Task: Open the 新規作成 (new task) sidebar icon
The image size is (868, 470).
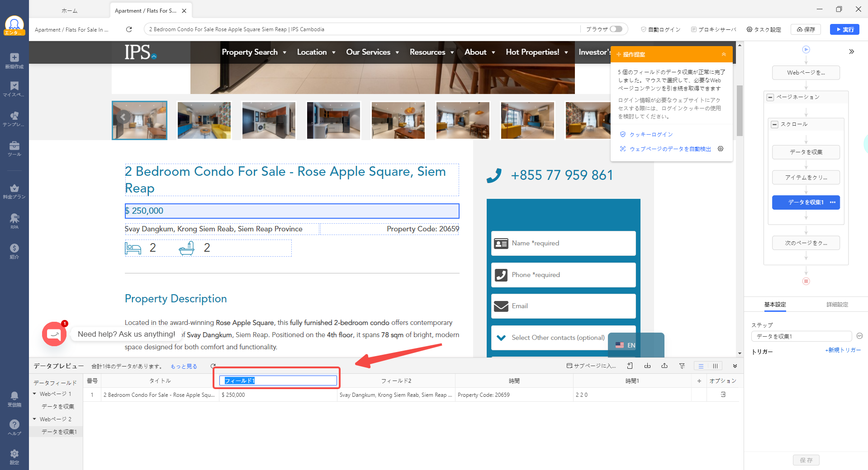Action: coord(14,61)
